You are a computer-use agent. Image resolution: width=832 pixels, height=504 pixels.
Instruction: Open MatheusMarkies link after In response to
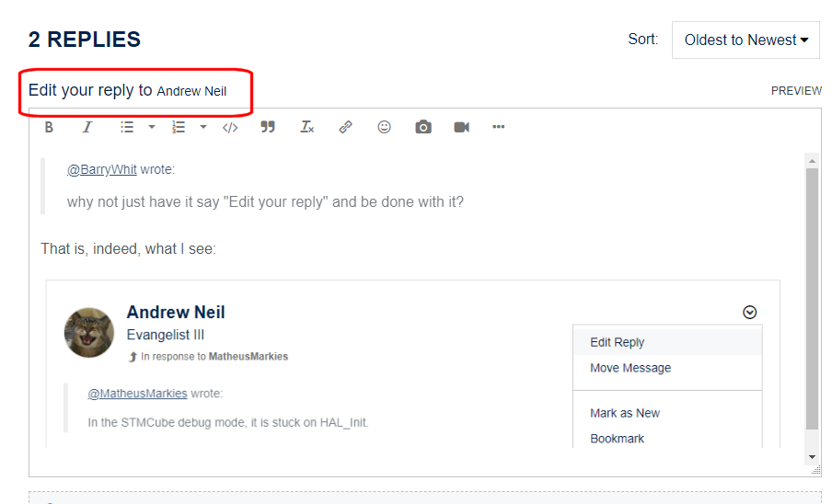(248, 357)
